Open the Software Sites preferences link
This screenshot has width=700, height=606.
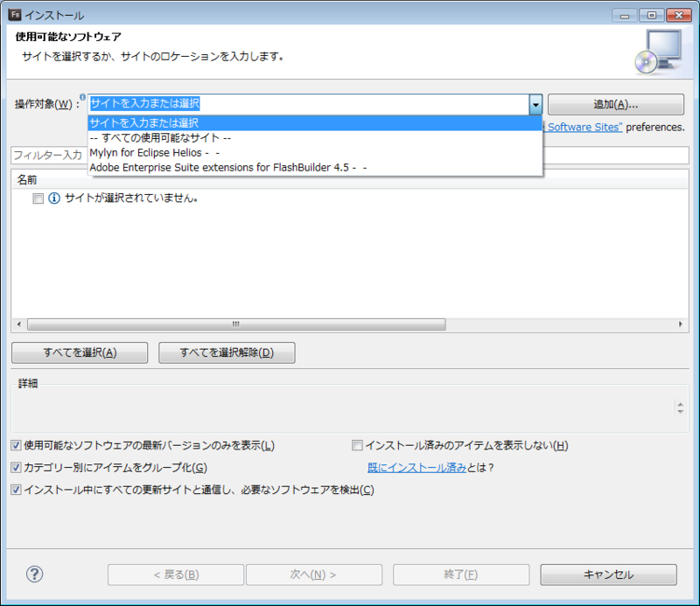(x=584, y=127)
